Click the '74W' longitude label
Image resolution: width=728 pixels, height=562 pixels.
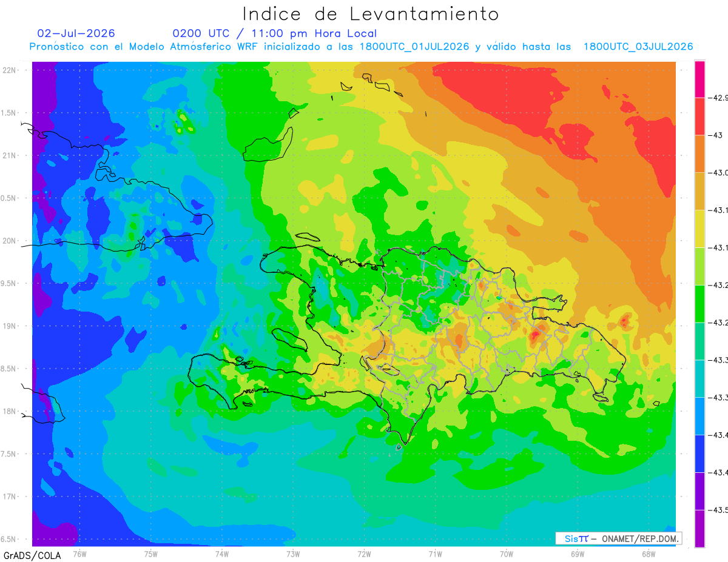click(222, 554)
